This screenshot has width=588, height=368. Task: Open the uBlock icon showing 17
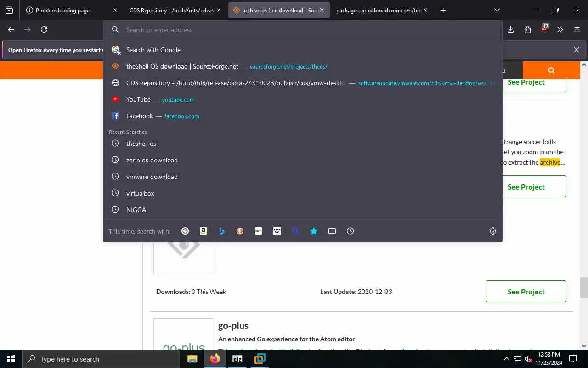pyautogui.click(x=544, y=29)
